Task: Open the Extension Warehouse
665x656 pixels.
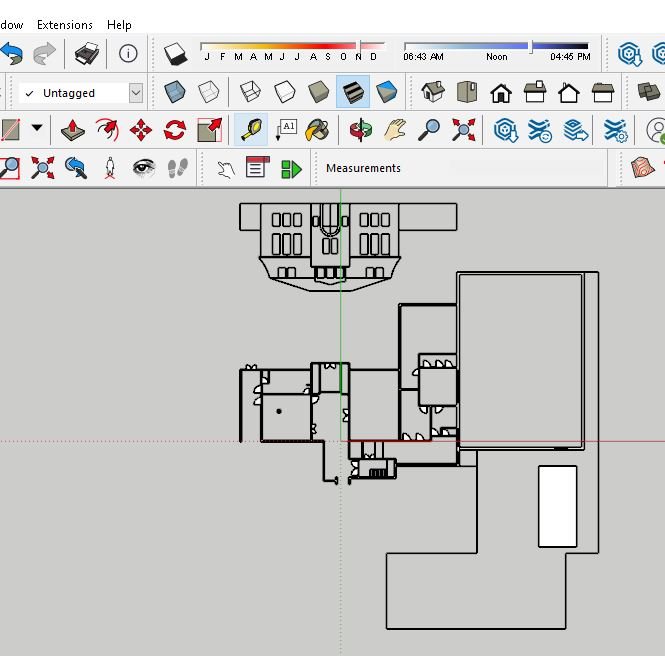Action: coord(539,130)
